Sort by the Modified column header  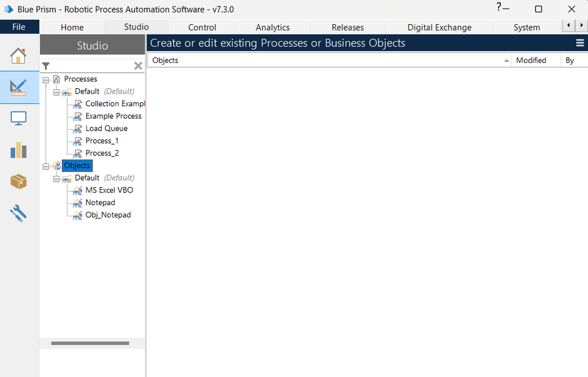coord(536,61)
